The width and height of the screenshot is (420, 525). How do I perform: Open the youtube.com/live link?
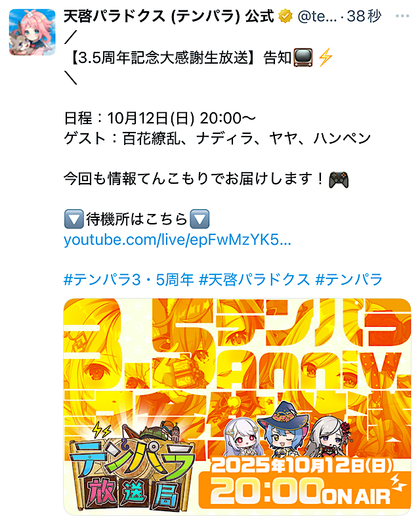[177, 240]
